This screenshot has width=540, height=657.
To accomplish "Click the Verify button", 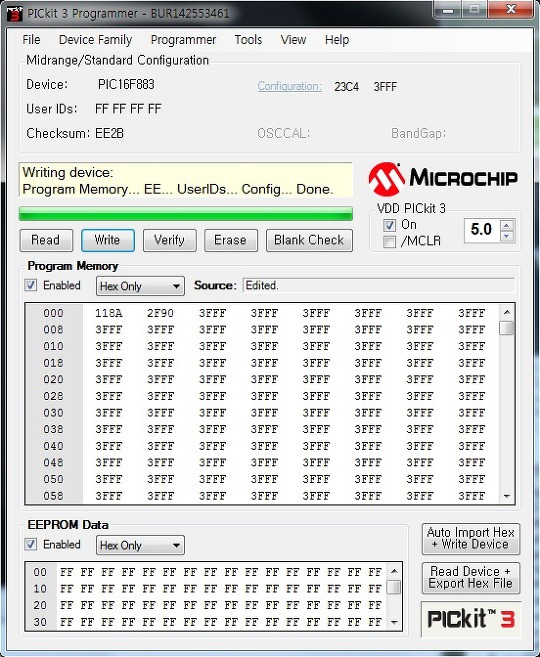I will [170, 240].
